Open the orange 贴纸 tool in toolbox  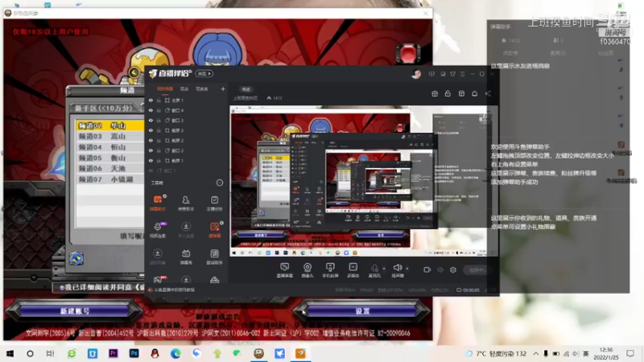coord(214,229)
